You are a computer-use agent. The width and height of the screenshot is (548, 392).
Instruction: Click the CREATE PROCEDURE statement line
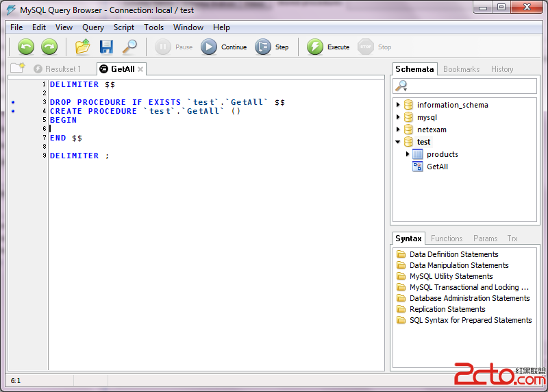tap(145, 111)
